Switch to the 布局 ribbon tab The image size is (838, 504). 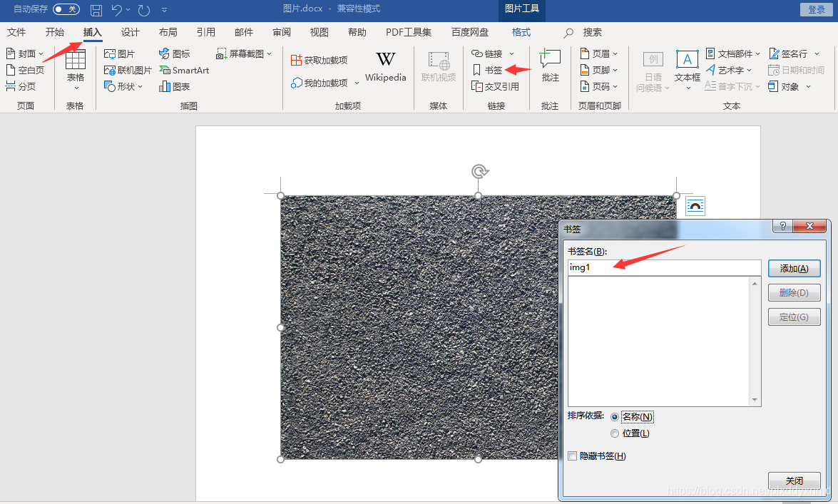[168, 32]
